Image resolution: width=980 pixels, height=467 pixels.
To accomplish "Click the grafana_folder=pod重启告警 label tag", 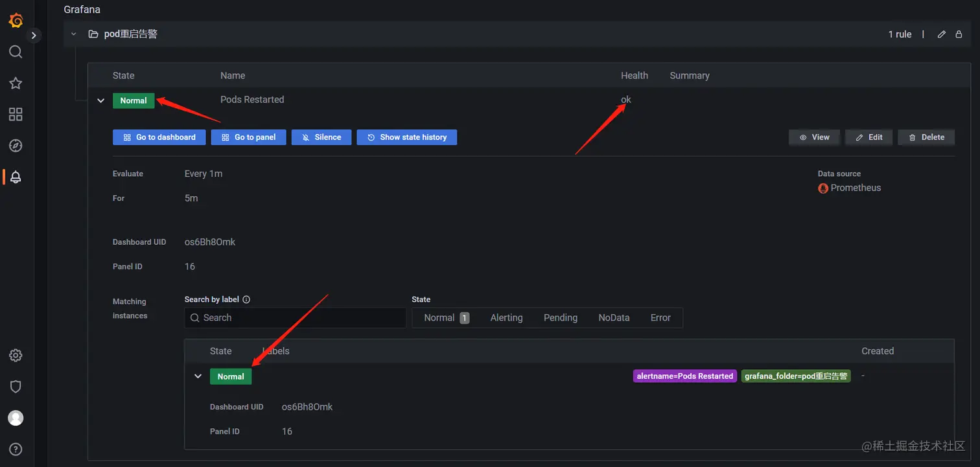I will coord(796,376).
